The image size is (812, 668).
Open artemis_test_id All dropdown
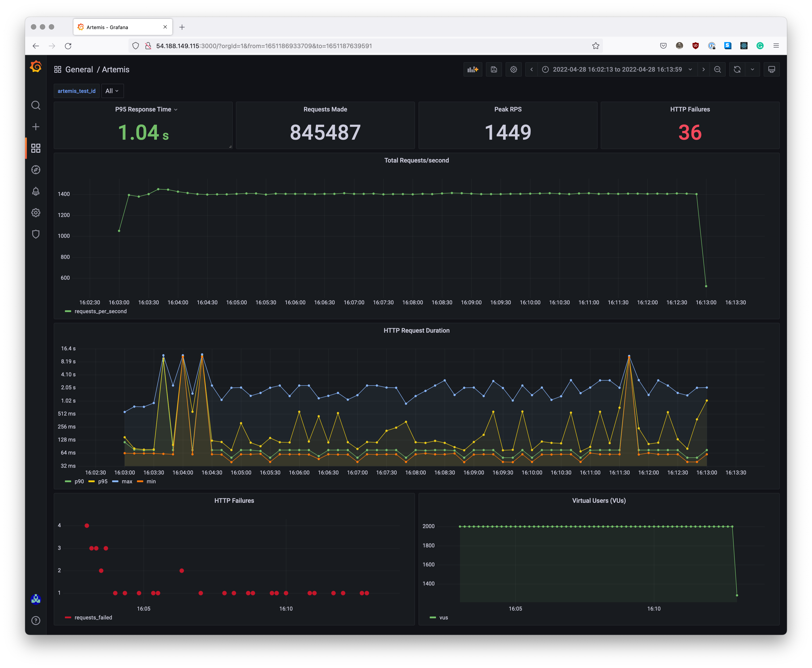pos(112,91)
